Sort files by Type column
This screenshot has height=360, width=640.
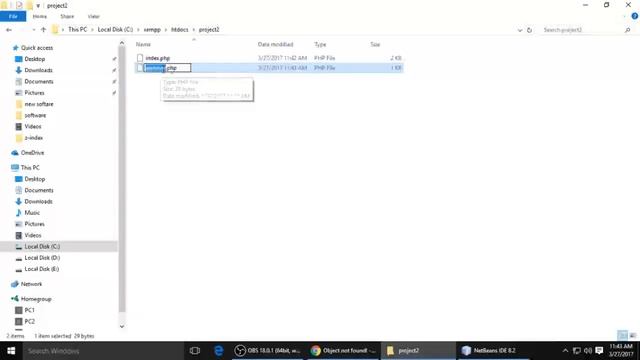[x=320, y=44]
